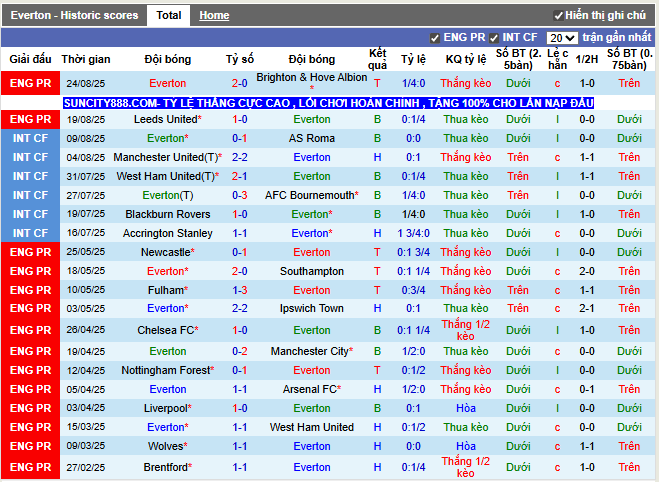Click the Thời gian column header
Viewport: 659px width, 482px height.
(x=86, y=59)
